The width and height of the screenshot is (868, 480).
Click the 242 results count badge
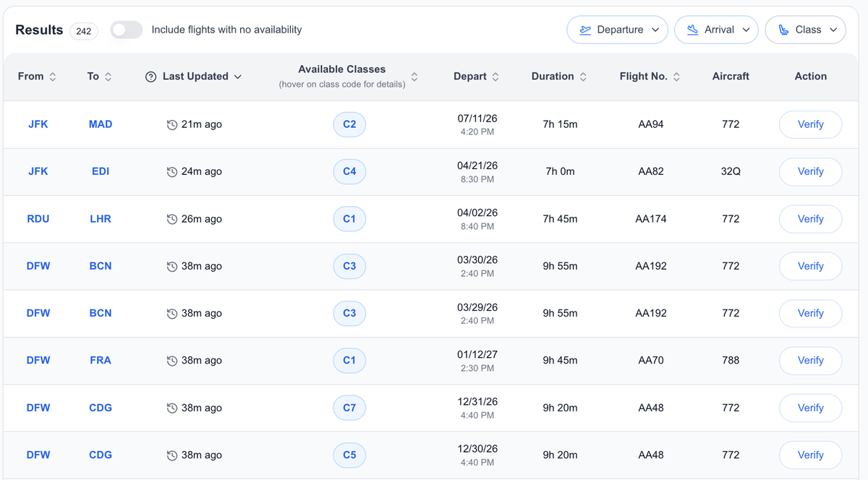[x=83, y=31]
